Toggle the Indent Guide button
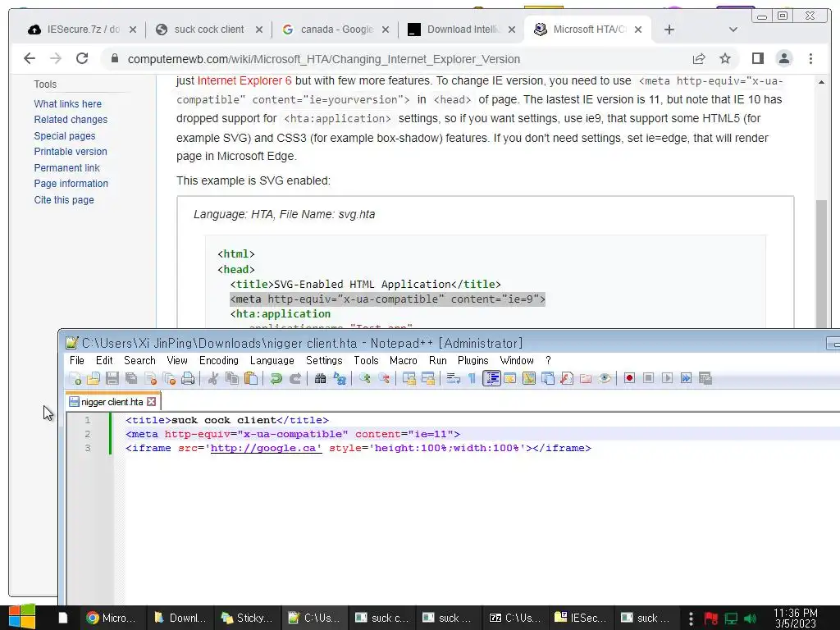 click(491, 379)
